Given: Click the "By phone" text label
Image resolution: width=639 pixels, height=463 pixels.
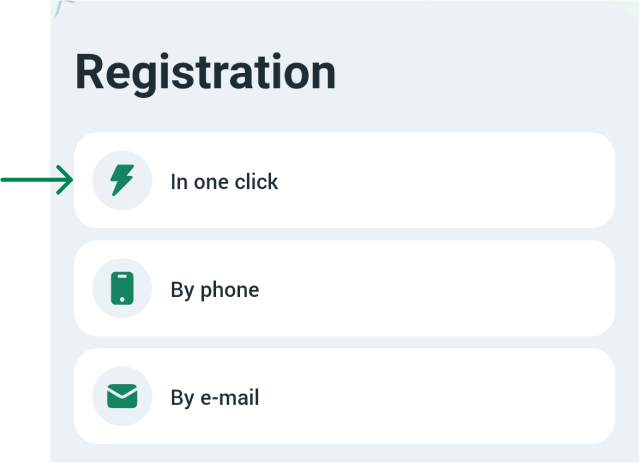Looking at the screenshot, I should tap(214, 290).
